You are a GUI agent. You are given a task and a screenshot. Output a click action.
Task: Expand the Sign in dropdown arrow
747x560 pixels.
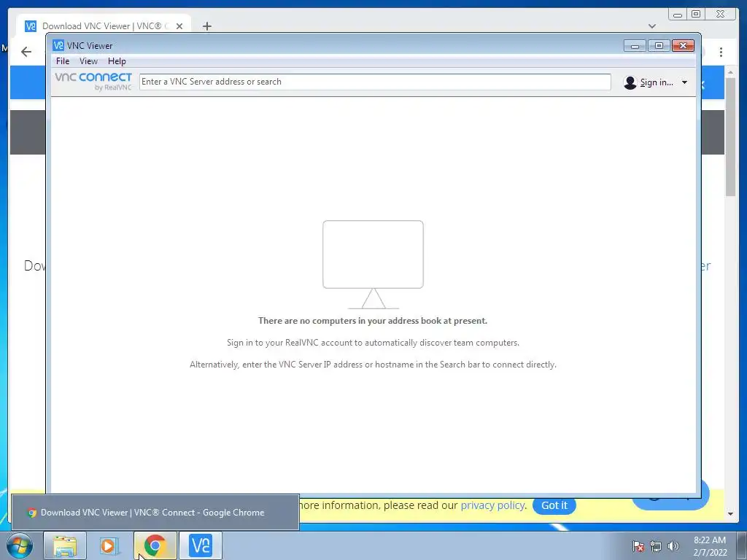tap(684, 82)
